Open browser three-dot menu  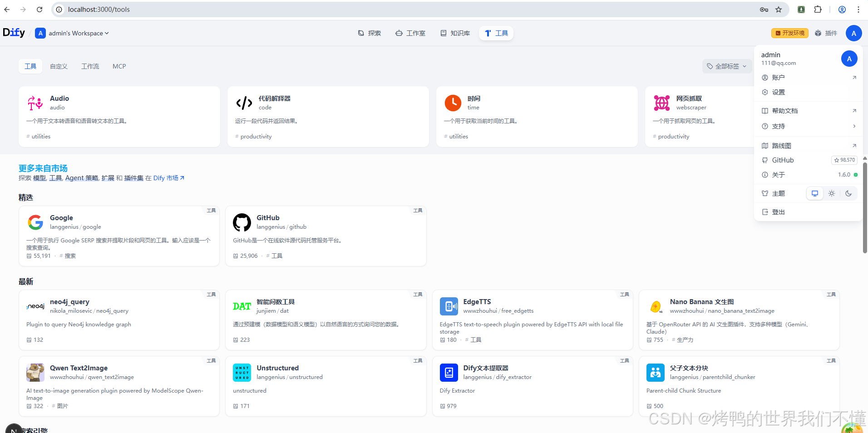tap(858, 10)
